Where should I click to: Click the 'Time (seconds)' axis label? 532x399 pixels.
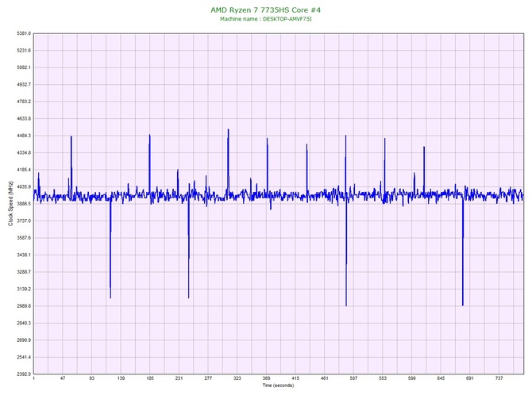278,386
